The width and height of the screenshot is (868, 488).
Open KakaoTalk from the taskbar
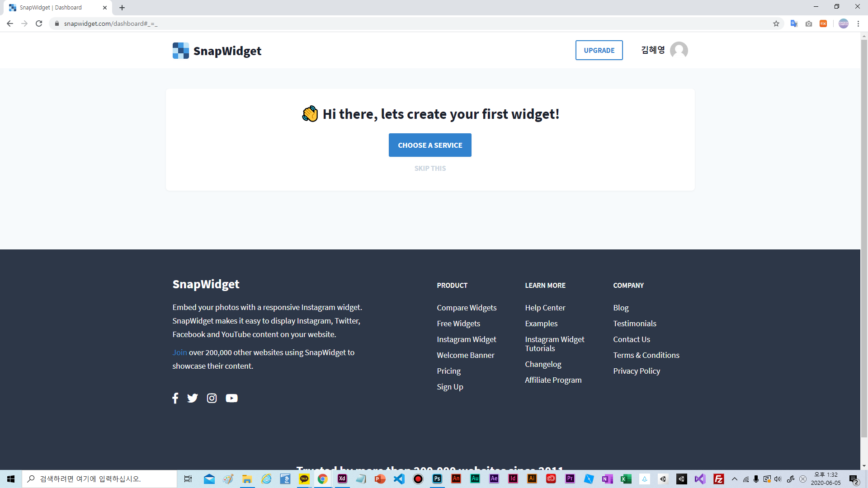[304, 479]
